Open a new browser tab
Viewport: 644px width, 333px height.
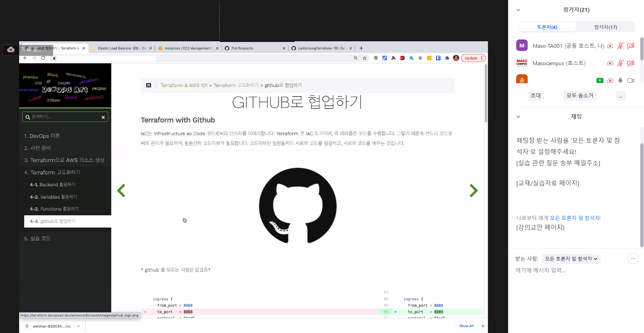pyautogui.click(x=361, y=48)
